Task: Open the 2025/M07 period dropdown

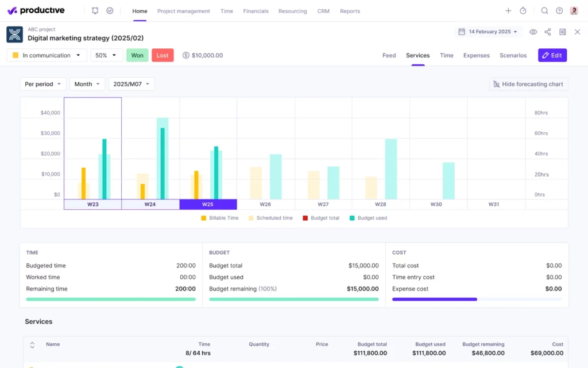Action: 131,84
